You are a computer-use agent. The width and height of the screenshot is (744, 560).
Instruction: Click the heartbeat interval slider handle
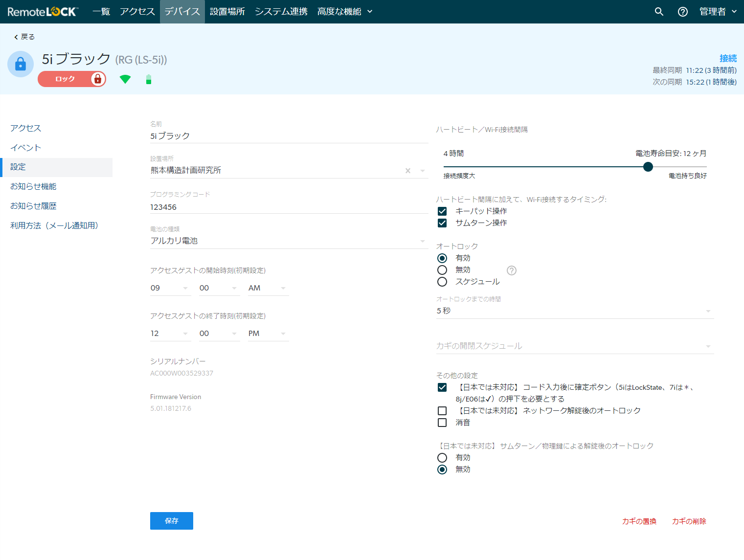(648, 167)
